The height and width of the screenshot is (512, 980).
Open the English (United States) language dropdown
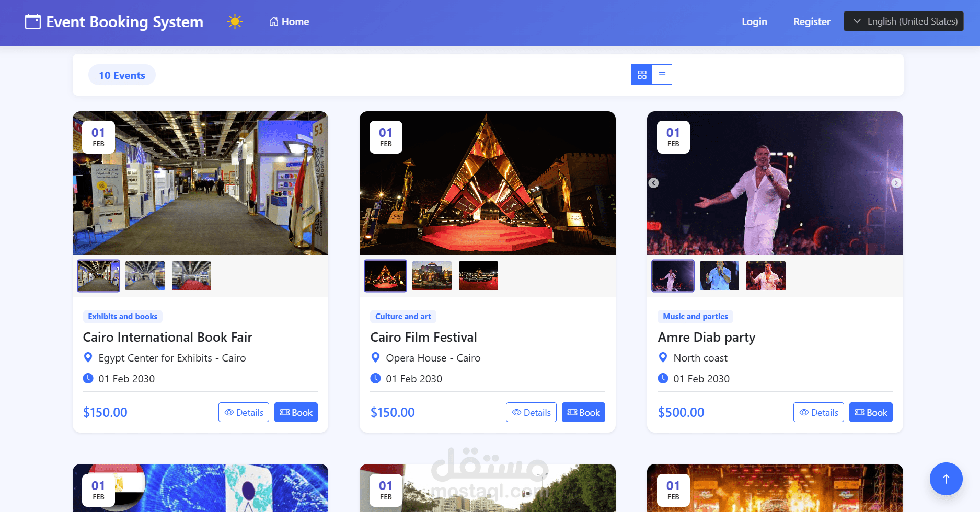pyautogui.click(x=904, y=21)
